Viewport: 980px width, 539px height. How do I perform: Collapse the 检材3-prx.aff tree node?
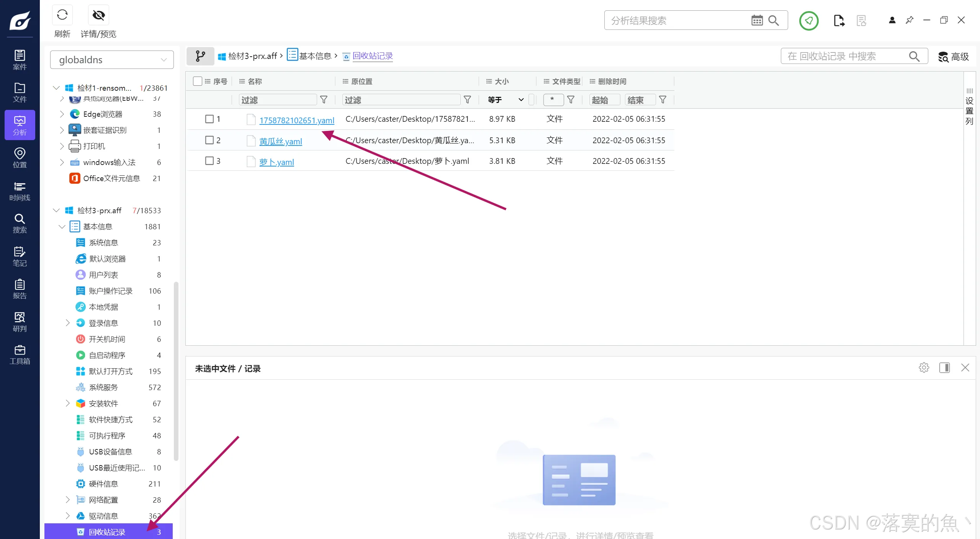[x=56, y=211]
